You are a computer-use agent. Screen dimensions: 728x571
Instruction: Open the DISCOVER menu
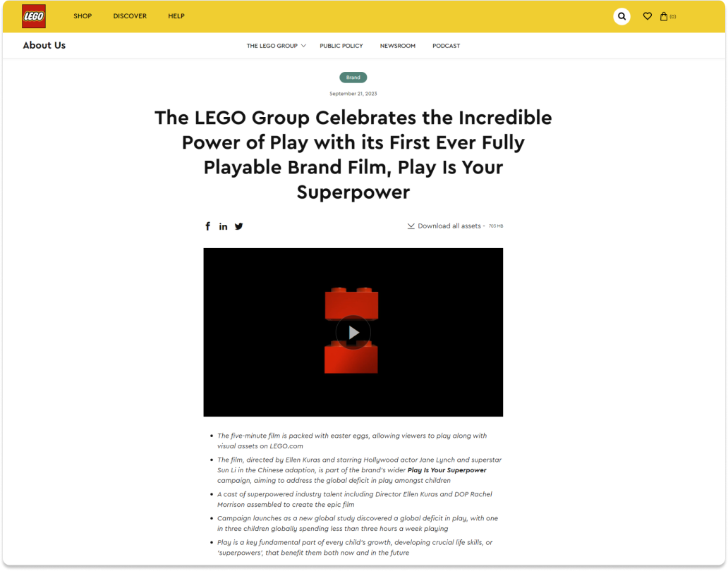pos(130,16)
